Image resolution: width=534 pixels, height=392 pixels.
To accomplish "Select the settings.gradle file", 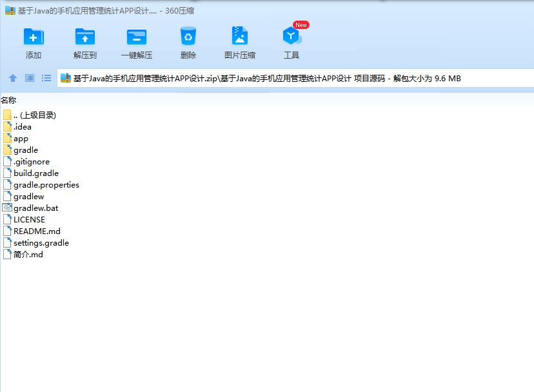I will click(x=41, y=243).
